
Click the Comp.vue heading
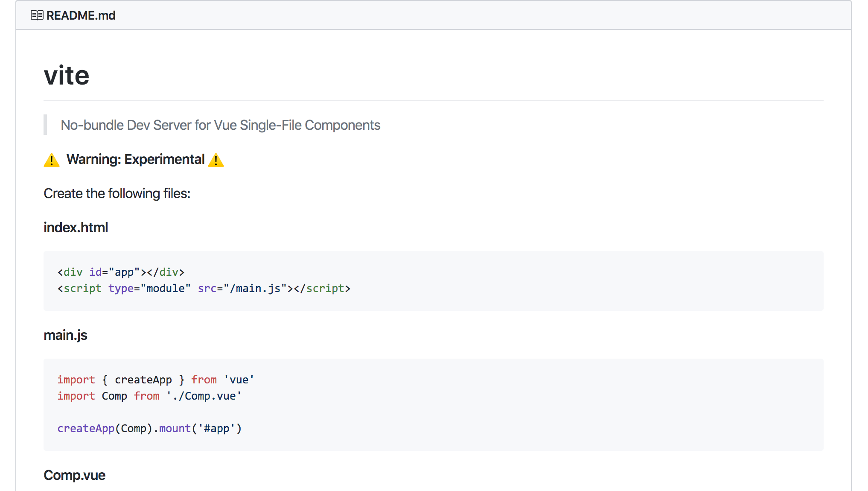74,475
